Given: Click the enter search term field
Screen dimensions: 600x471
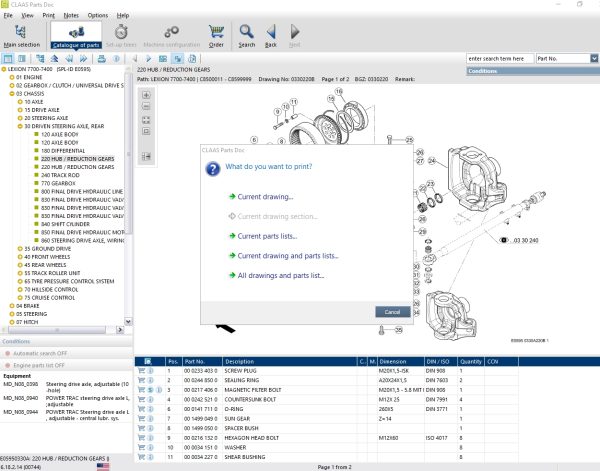Looking at the screenshot, I should 499,59.
